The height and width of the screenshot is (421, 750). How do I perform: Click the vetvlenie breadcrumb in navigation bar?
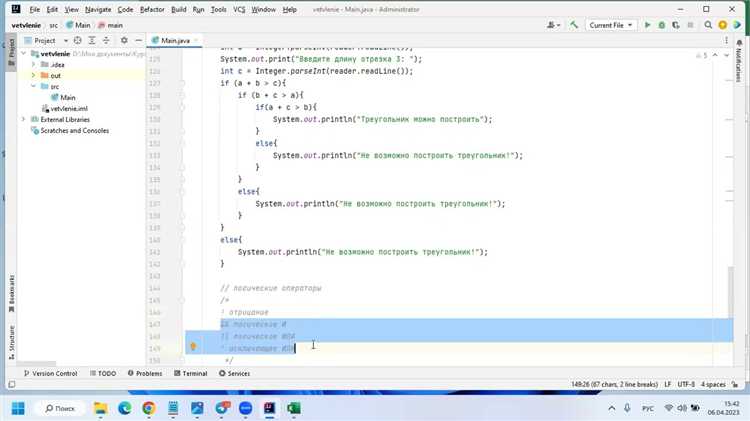point(26,25)
